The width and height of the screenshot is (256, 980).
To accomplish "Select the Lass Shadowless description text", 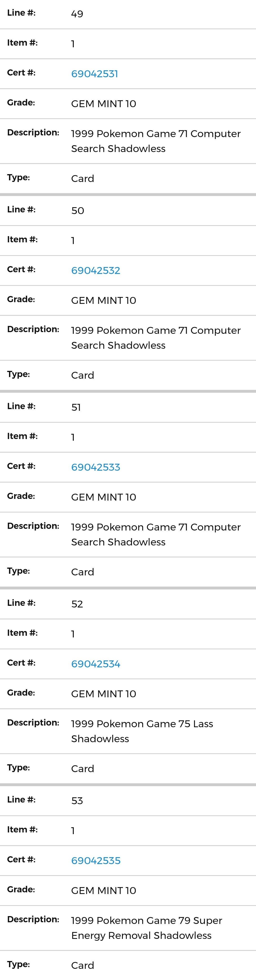I will (x=142, y=731).
